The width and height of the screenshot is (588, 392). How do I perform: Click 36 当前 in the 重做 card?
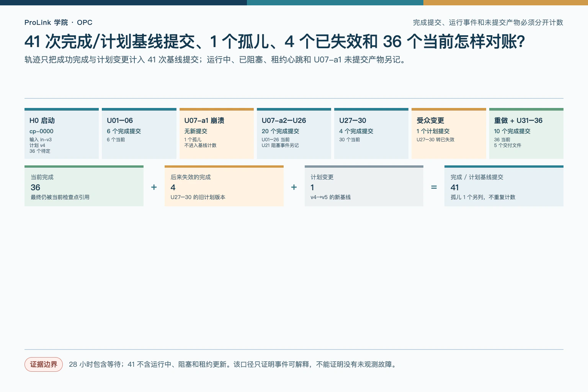pos(502,140)
